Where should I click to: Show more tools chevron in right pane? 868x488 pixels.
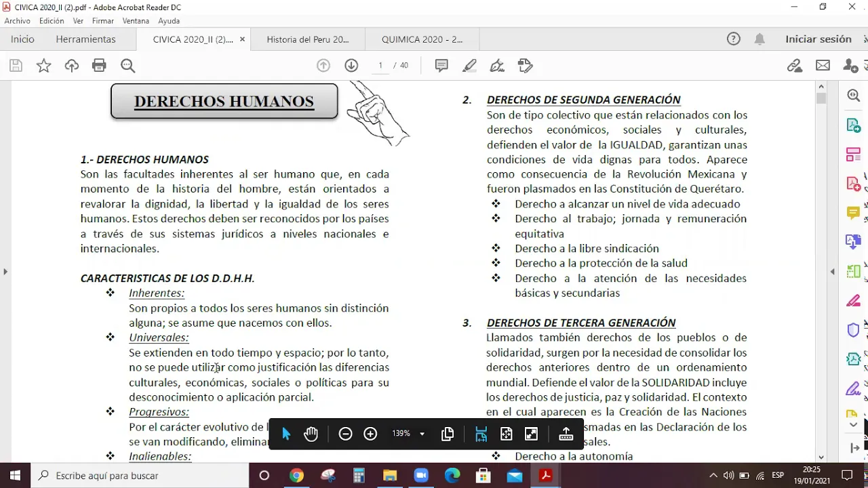[854, 425]
